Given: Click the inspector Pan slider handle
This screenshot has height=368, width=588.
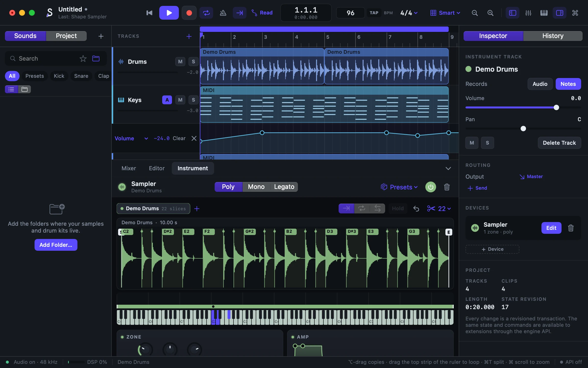Looking at the screenshot, I should pos(523,129).
